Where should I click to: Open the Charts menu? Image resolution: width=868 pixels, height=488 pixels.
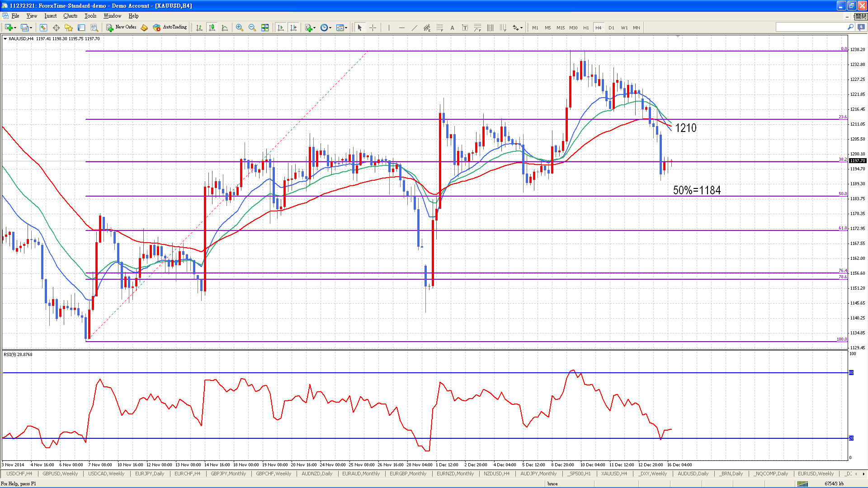point(70,16)
